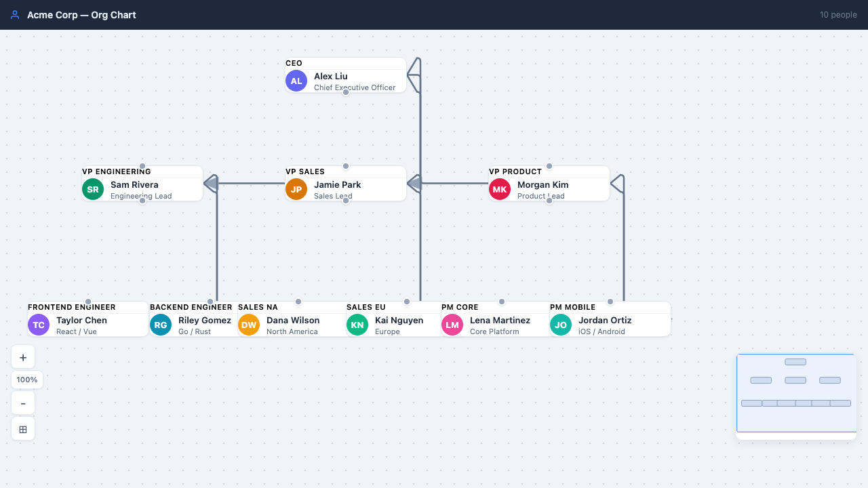Select the Acme Corp — Org Chart title
Image resolution: width=868 pixels, height=488 pixels.
(81, 14)
